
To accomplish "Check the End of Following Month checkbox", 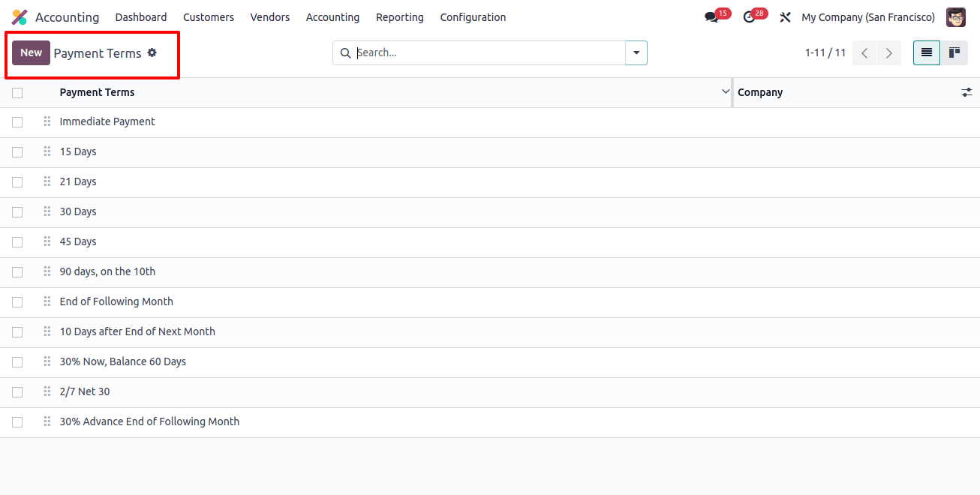I will (17, 302).
